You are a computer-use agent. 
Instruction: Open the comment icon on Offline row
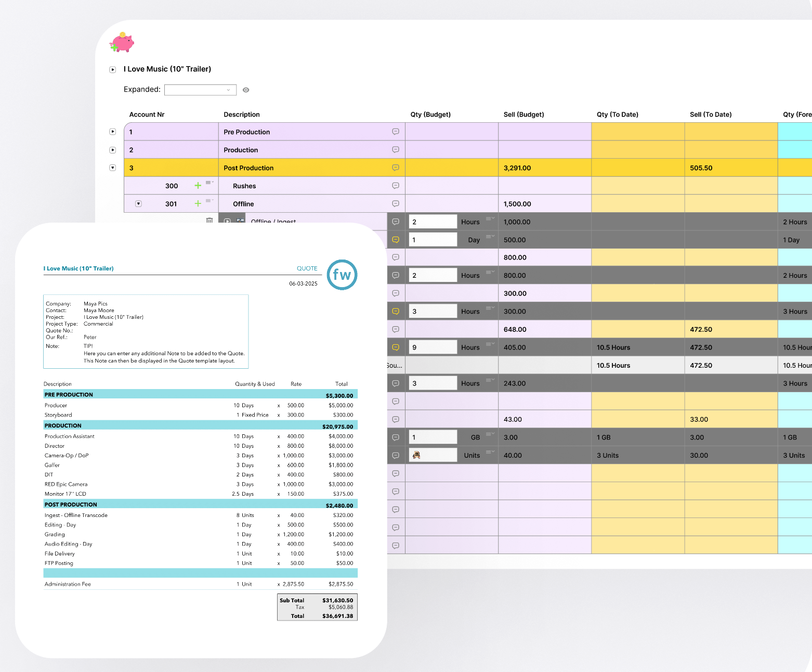[x=396, y=203]
